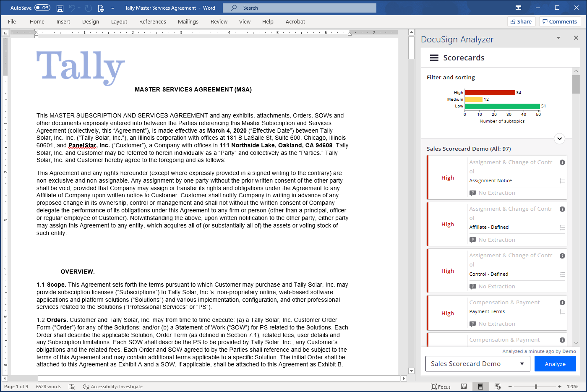Screen dimensions: 587x392
Task: Filter by the red High bar in chart
Action: coord(490,93)
